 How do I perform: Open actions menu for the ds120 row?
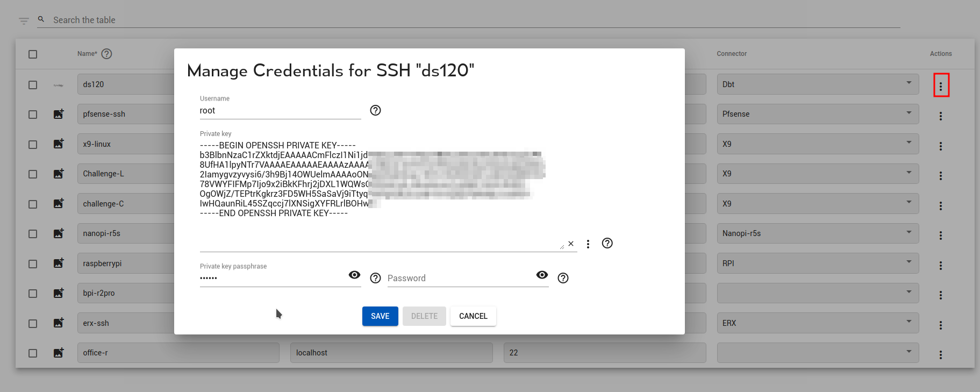click(941, 85)
